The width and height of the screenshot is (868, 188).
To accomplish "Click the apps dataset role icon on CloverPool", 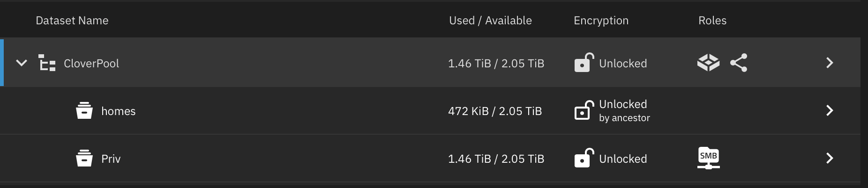I will pyautogui.click(x=708, y=63).
